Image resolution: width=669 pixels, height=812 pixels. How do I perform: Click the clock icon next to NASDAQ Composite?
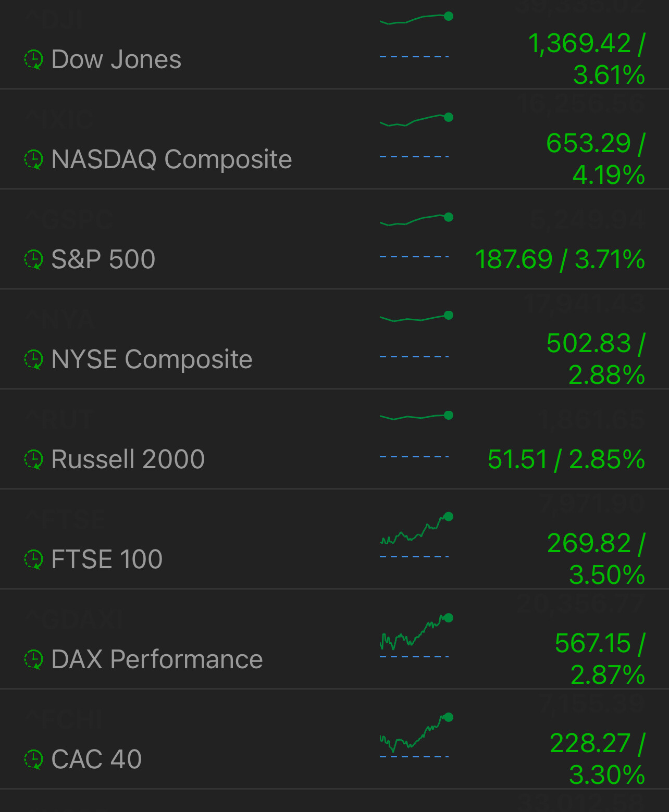(x=34, y=159)
